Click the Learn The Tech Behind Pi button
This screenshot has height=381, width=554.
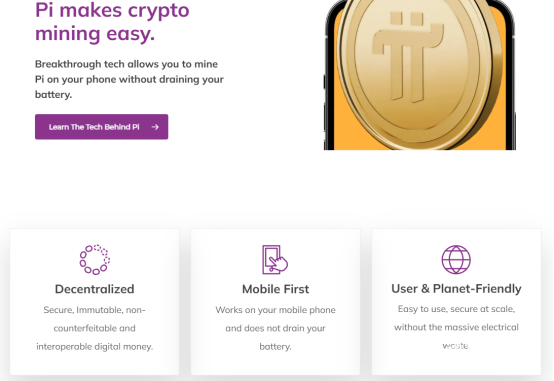(x=101, y=127)
